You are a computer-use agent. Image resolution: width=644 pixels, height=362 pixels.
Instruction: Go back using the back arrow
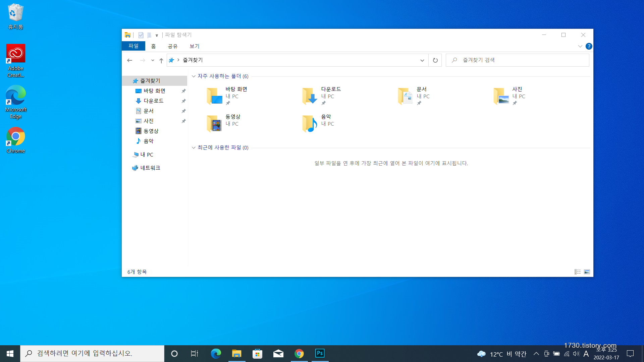click(x=130, y=60)
